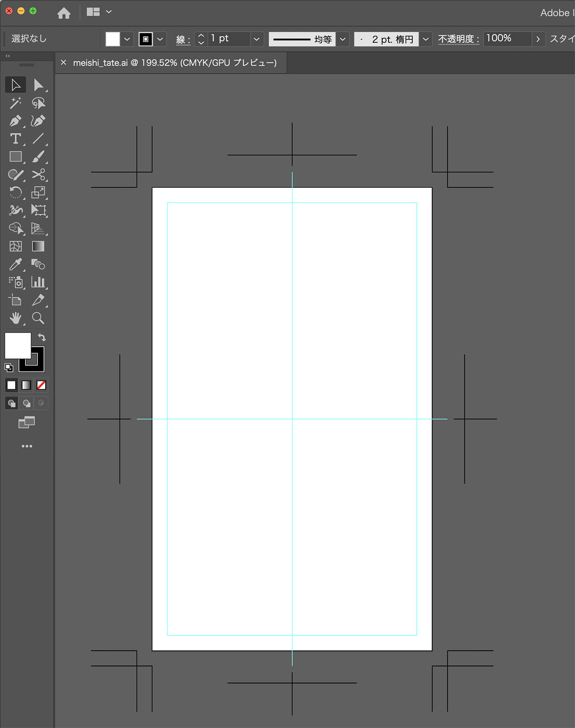The width and height of the screenshot is (575, 728).
Task: Select the Type tool
Action: point(16,139)
